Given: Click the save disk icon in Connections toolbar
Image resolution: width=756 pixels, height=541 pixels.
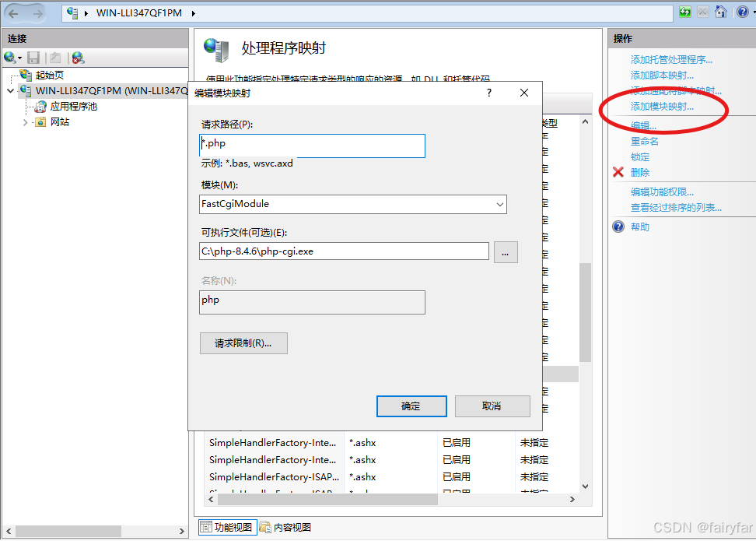Looking at the screenshot, I should click(33, 58).
